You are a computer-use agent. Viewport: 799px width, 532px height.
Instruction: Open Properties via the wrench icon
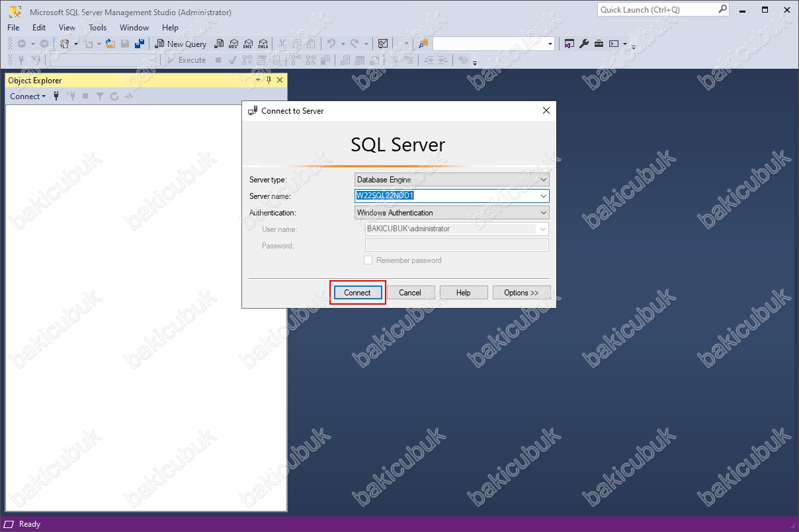(584, 44)
